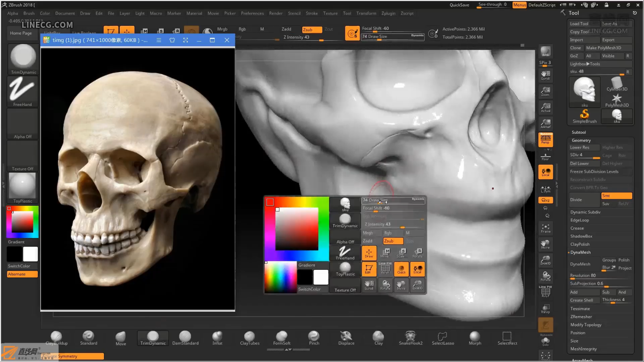Adjust DynaMesh Resolution 80 slider
This screenshot has height=362, width=644.
[600, 276]
